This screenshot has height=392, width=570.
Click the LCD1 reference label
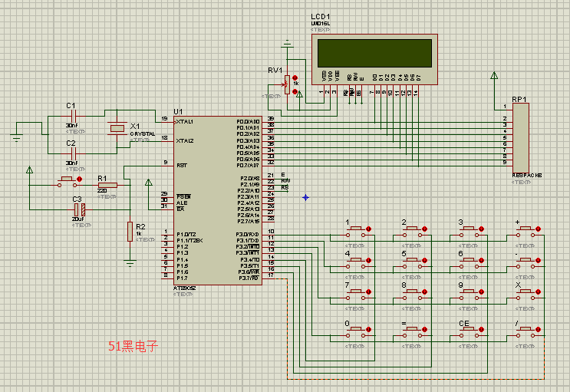pyautogui.click(x=321, y=17)
